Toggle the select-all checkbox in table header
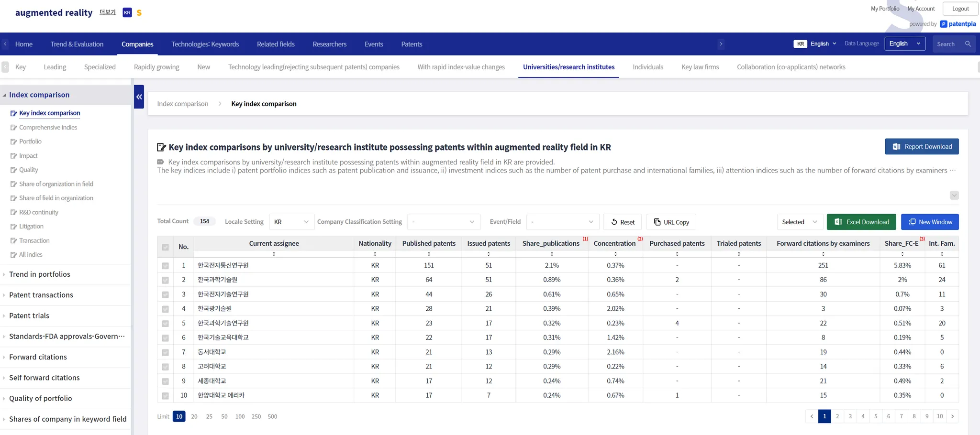 tap(165, 247)
